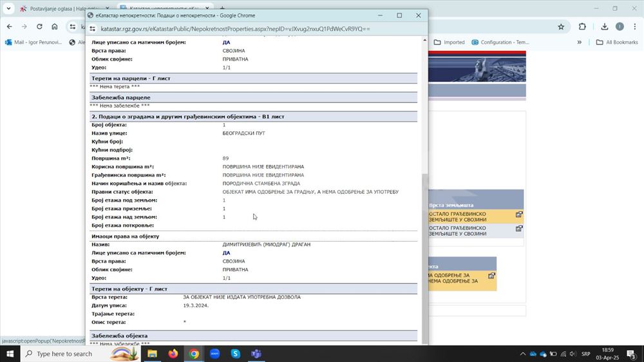Click site info icon in the popup address bar
Screen dimensions: 644x362
[93, 29]
